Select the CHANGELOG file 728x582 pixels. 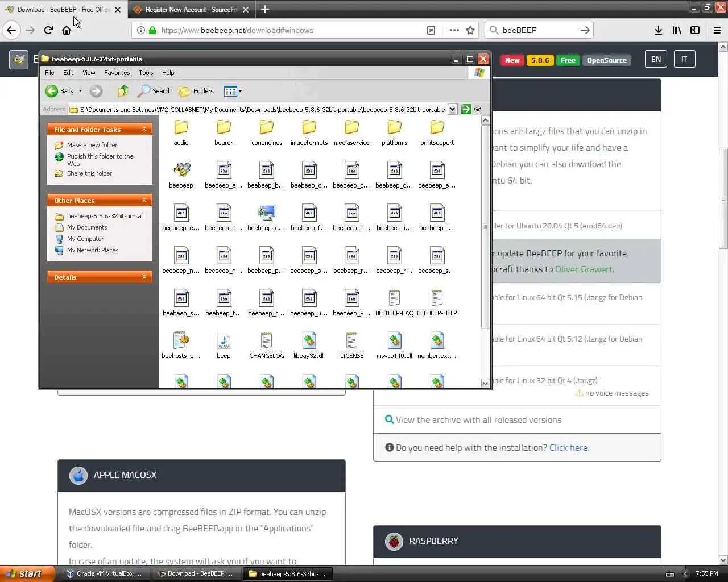point(266,346)
